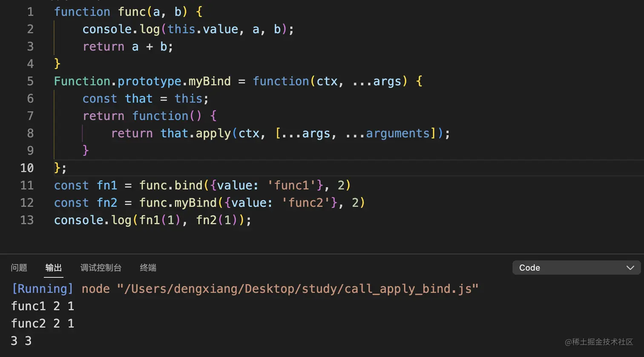Click 'return a + b;' statement

(128, 46)
